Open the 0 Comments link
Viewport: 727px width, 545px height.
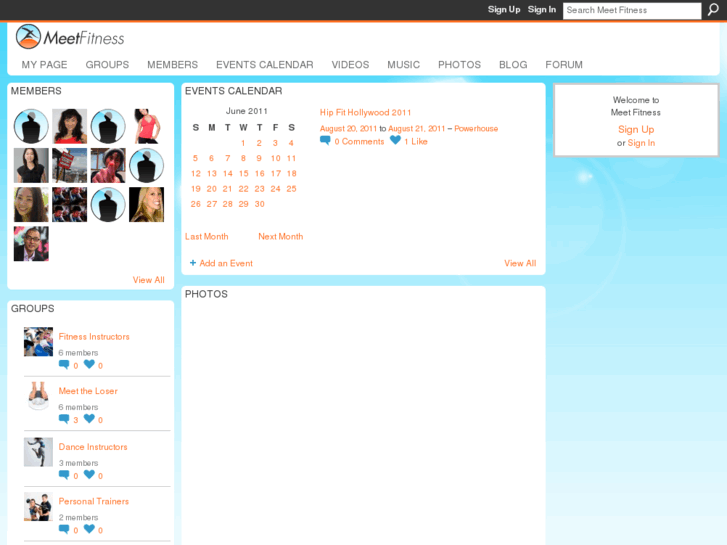[x=359, y=141]
